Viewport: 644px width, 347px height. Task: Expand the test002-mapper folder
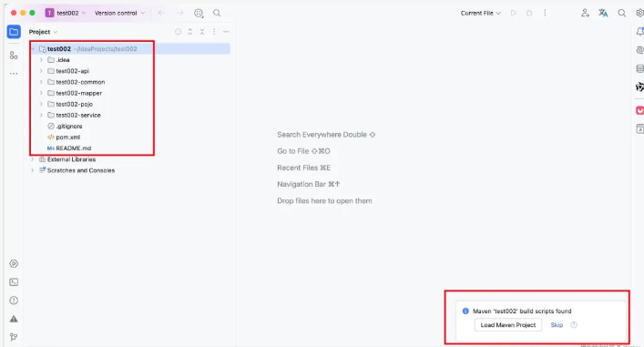41,93
